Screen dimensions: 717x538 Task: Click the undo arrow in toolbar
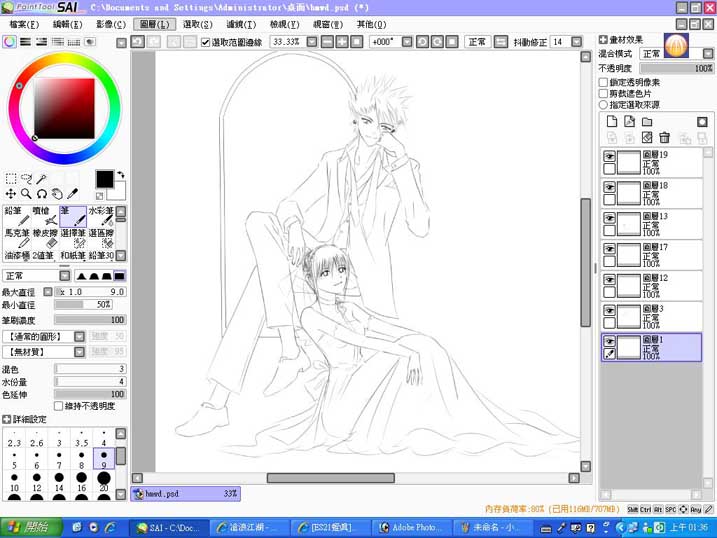click(138, 42)
